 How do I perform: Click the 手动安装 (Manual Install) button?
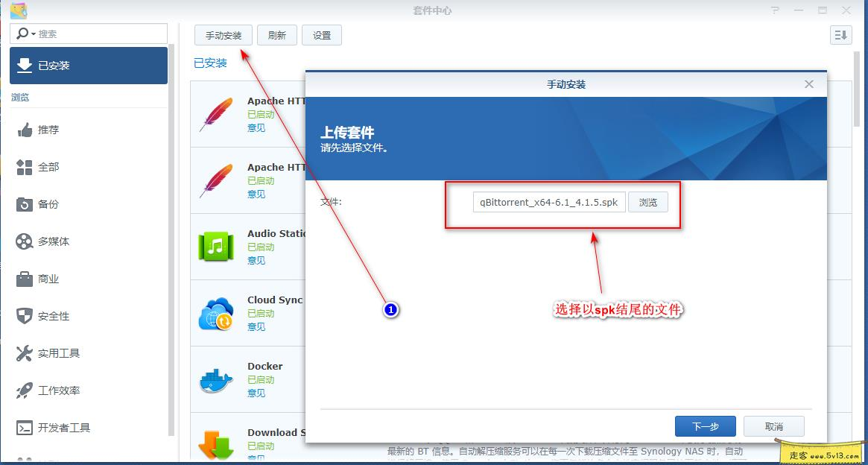pyautogui.click(x=224, y=34)
